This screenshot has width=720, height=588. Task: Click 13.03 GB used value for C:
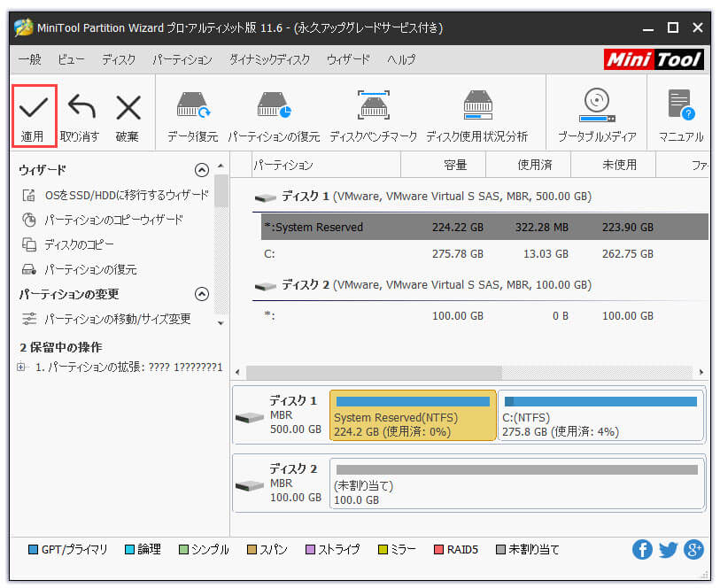546,254
